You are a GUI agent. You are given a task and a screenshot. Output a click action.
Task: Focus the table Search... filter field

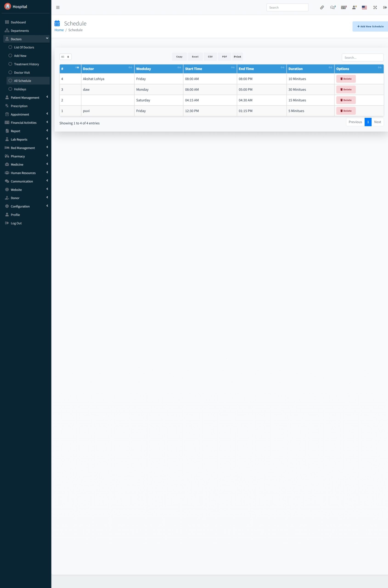363,57
